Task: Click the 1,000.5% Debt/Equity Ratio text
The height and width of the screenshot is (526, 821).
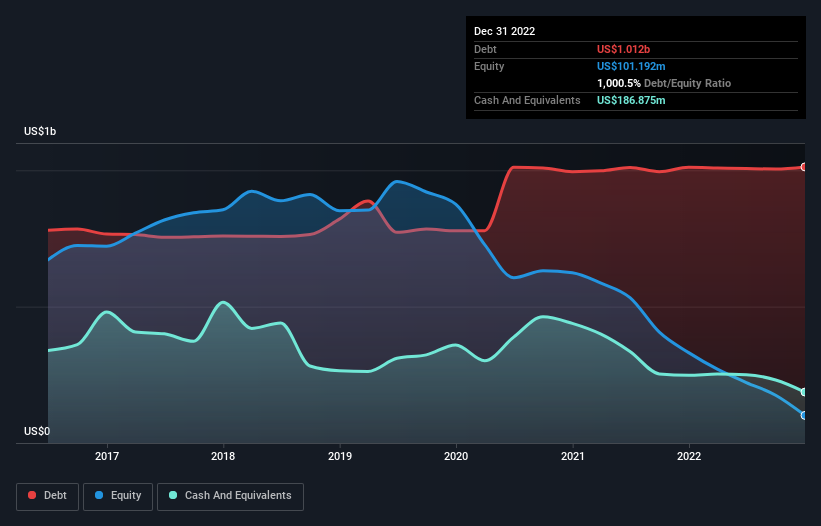Action: (x=664, y=83)
